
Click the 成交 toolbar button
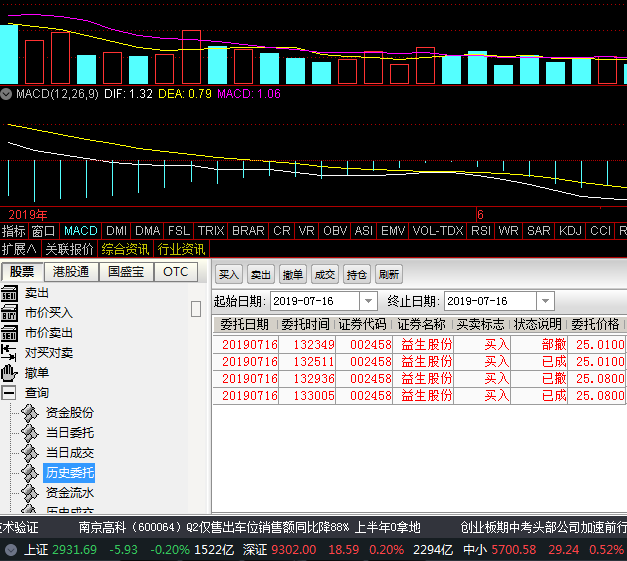coord(325,275)
